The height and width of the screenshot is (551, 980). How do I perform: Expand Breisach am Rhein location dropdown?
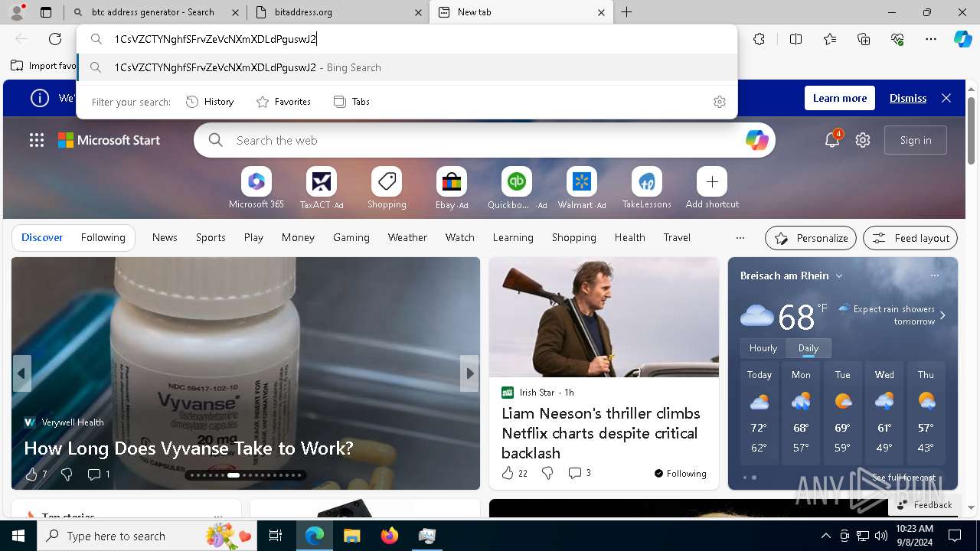point(839,275)
